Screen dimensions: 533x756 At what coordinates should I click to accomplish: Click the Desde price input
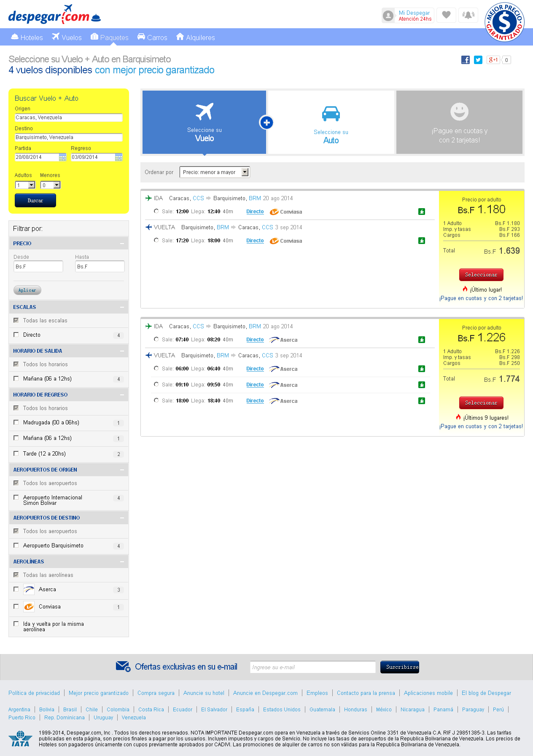pos(38,266)
